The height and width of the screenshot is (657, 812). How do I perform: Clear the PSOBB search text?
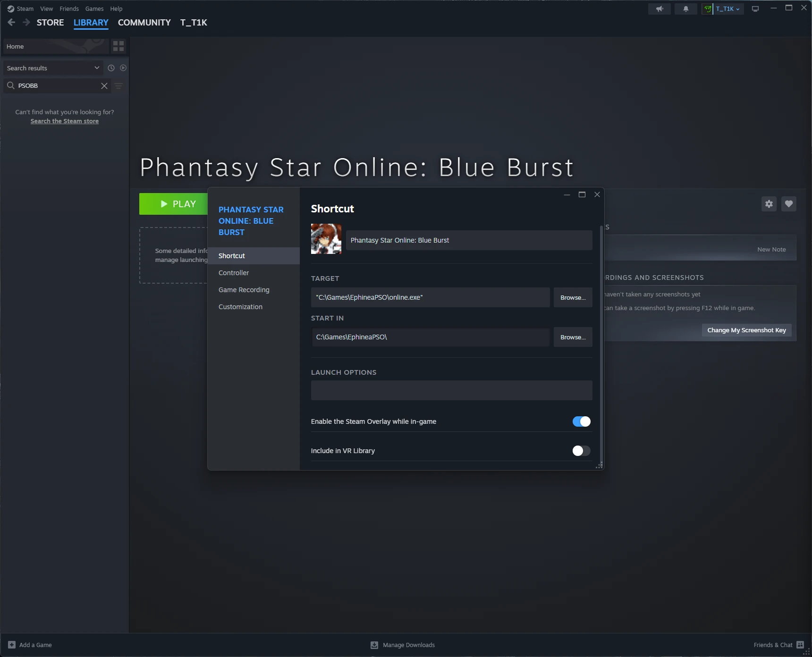(x=104, y=85)
